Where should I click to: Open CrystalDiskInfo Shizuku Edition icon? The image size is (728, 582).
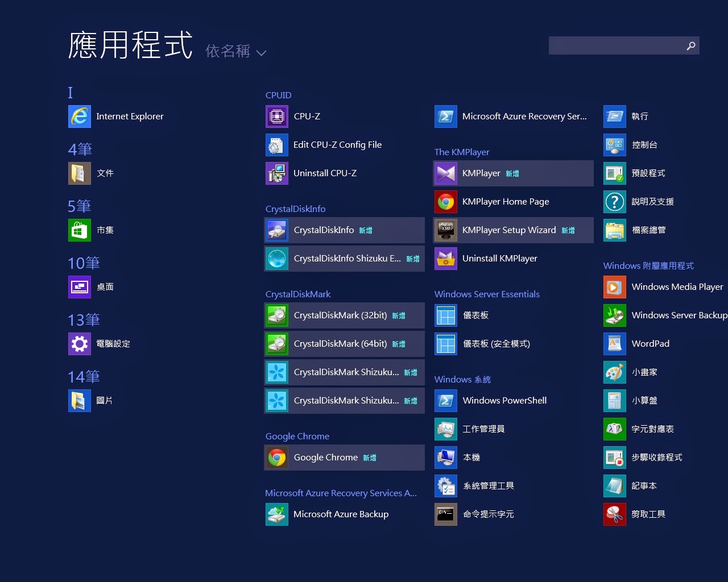[277, 259]
